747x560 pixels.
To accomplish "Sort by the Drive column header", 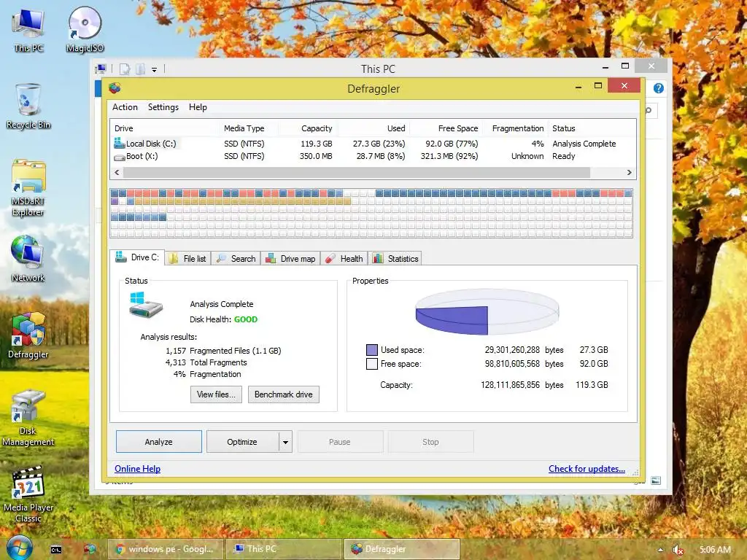I will (164, 128).
